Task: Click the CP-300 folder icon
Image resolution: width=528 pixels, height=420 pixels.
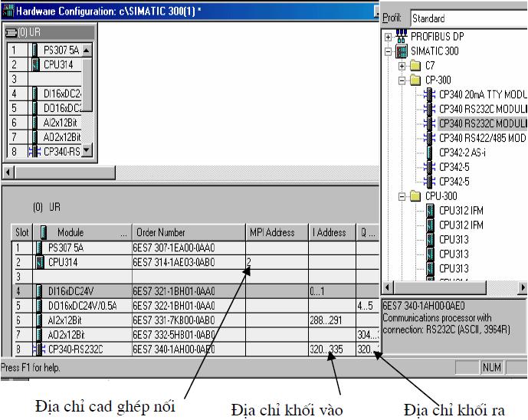Action: click(415, 80)
